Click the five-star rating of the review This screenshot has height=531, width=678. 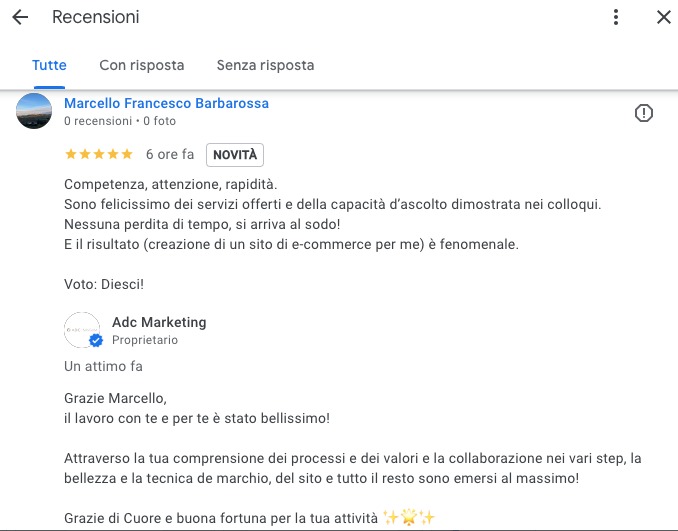[98, 154]
